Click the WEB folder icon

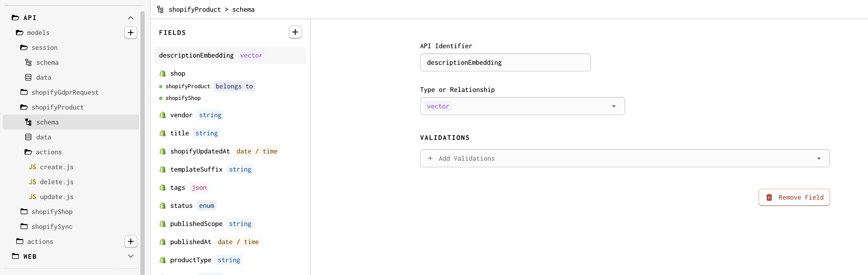pos(15,256)
